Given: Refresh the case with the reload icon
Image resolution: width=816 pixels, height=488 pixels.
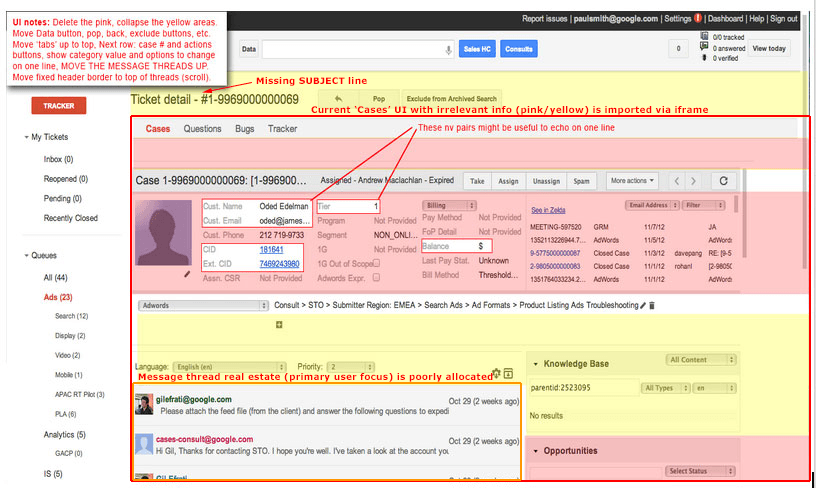Looking at the screenshot, I should (723, 181).
